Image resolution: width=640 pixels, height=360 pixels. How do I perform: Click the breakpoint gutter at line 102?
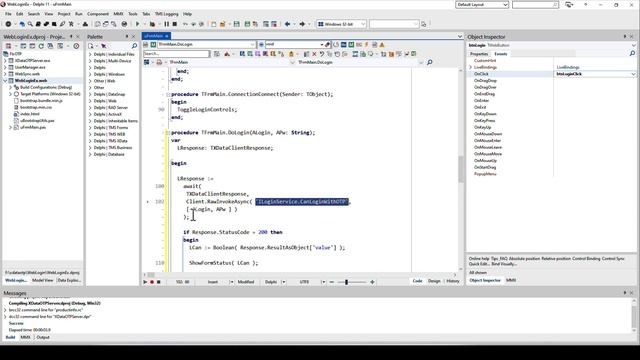point(148,202)
